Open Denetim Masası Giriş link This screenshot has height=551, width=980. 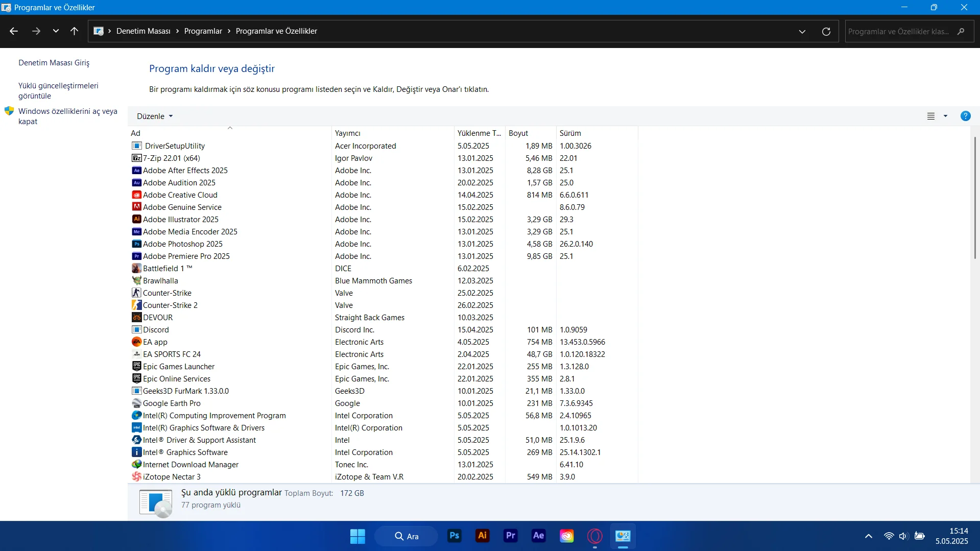54,63
